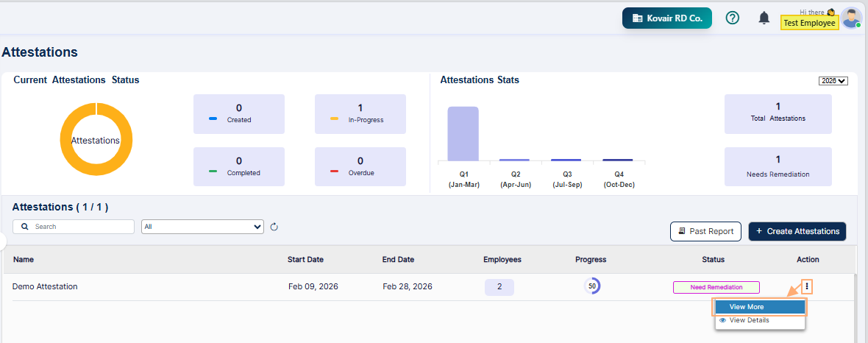The width and height of the screenshot is (868, 343).
Task: Click the Attestations donut chart
Action: click(96, 140)
